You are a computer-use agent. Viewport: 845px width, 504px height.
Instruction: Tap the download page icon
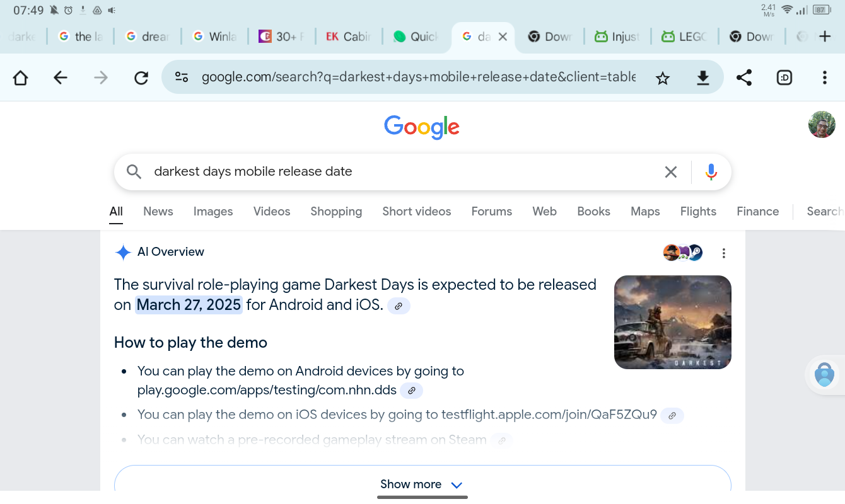[702, 78]
